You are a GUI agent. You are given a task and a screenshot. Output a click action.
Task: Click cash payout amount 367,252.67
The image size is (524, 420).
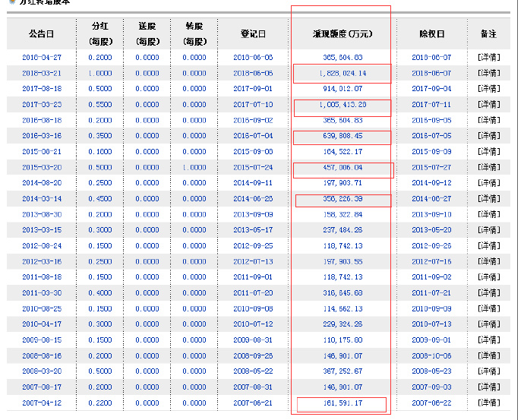pos(342,371)
